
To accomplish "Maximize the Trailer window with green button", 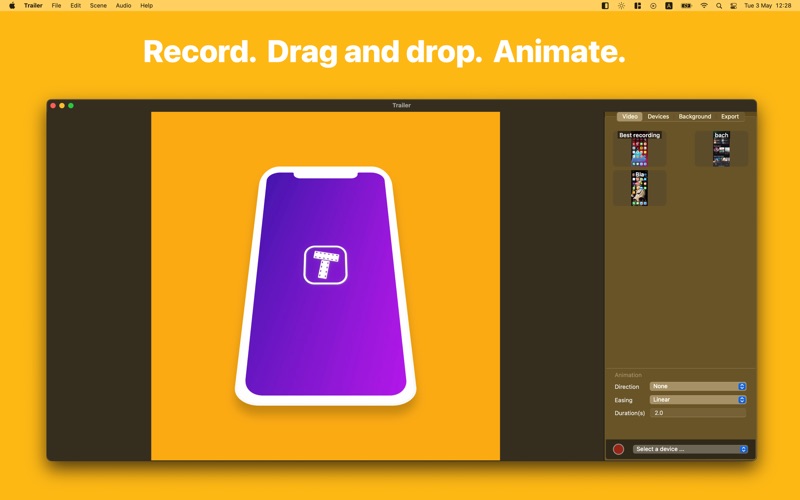I will [71, 106].
